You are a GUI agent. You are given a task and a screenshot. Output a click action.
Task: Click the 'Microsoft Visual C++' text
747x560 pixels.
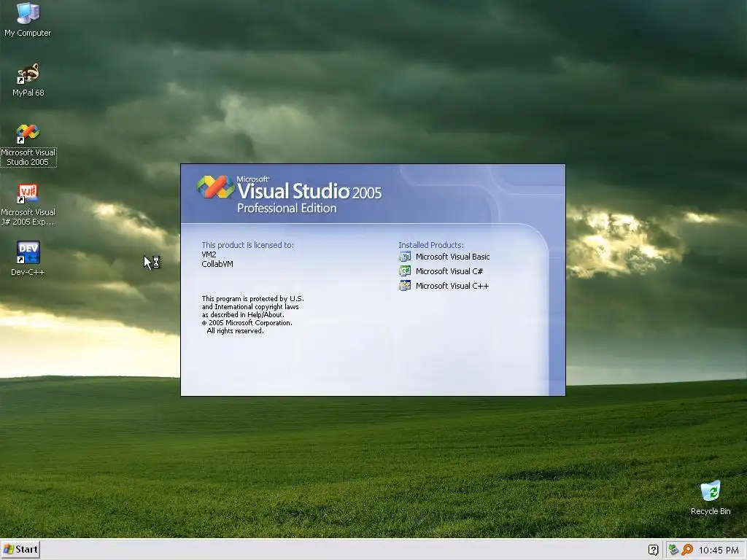pos(452,286)
